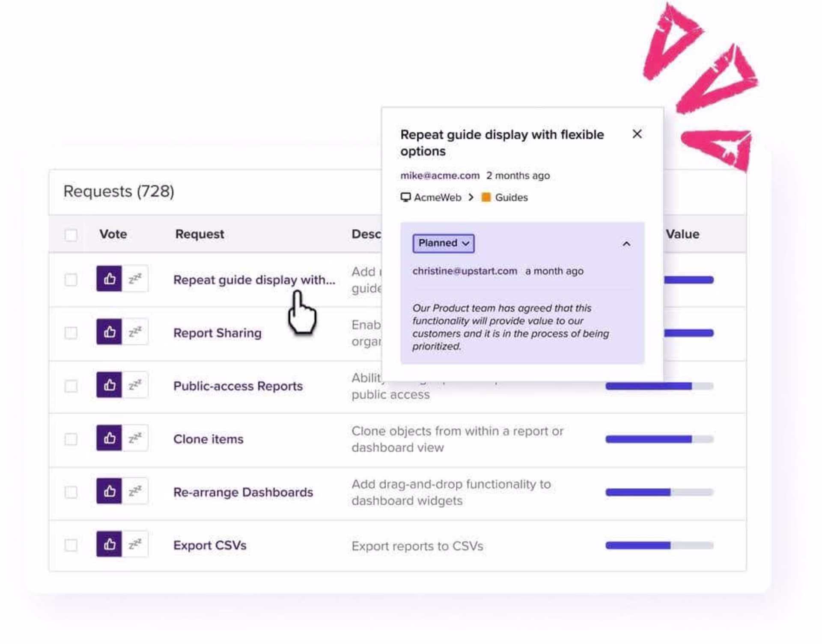The height and width of the screenshot is (644, 822).
Task: Upvote the Repeat guide display request
Action: click(109, 279)
